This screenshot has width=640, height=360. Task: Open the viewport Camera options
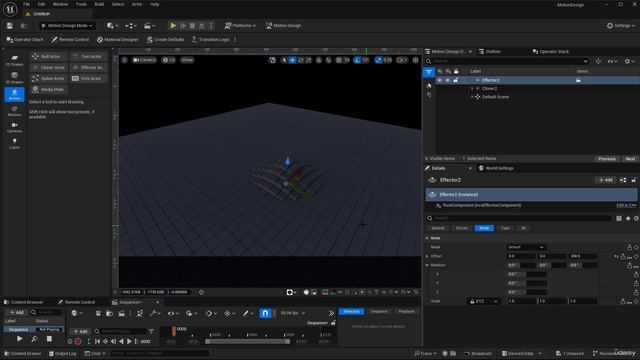144,60
